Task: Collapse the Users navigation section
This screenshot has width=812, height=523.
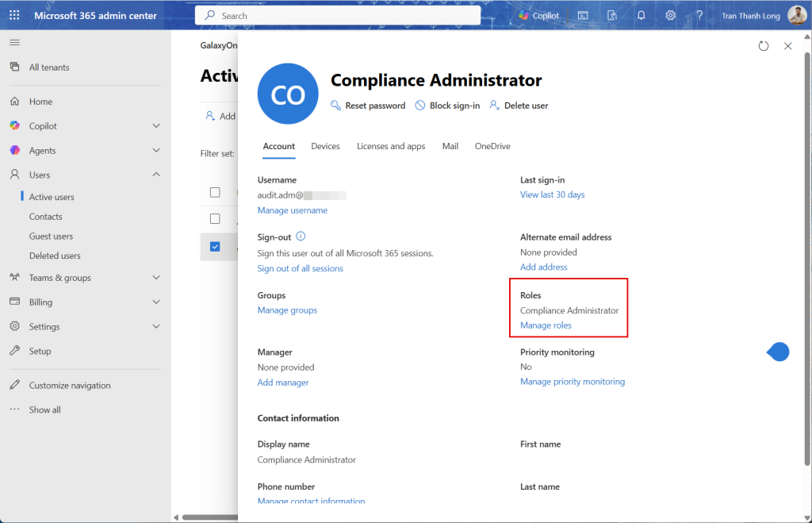Action: [156, 175]
